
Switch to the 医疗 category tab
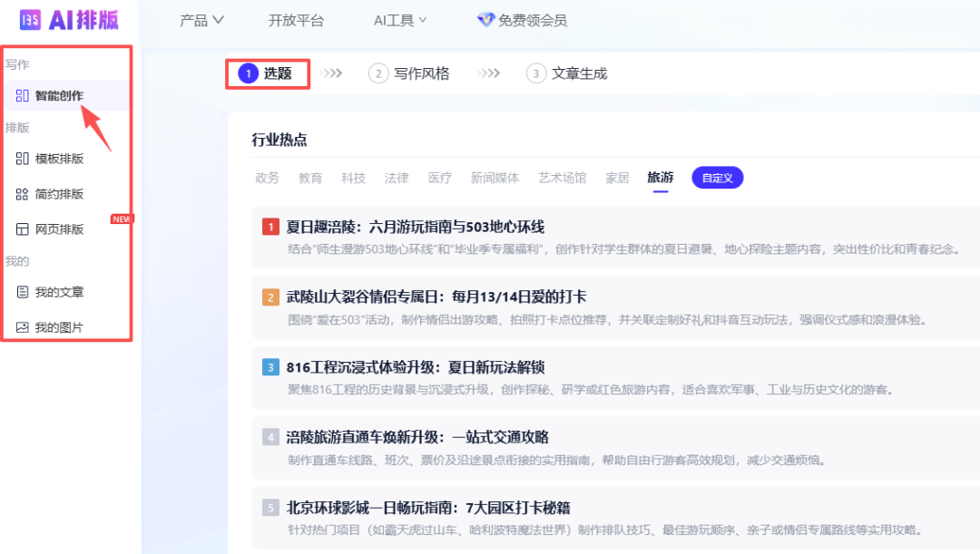(x=439, y=178)
